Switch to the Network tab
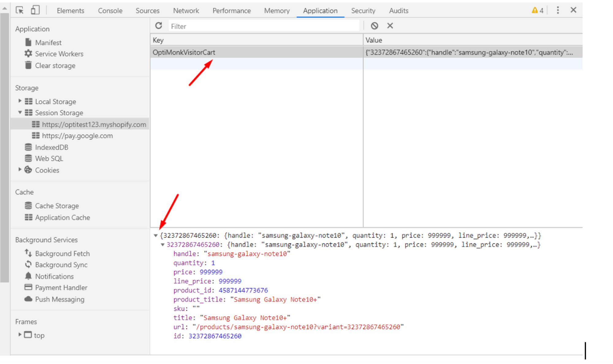The height and width of the screenshot is (364, 613). coord(186,11)
